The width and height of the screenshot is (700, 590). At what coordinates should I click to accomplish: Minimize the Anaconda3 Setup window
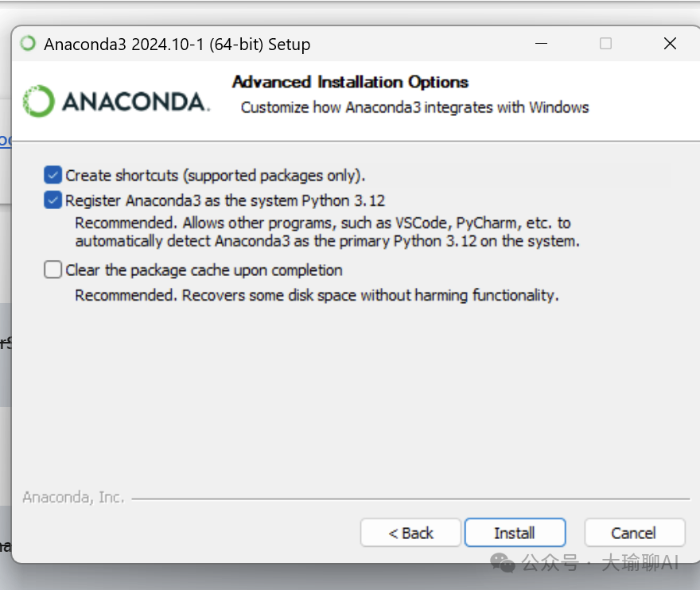[x=542, y=44]
